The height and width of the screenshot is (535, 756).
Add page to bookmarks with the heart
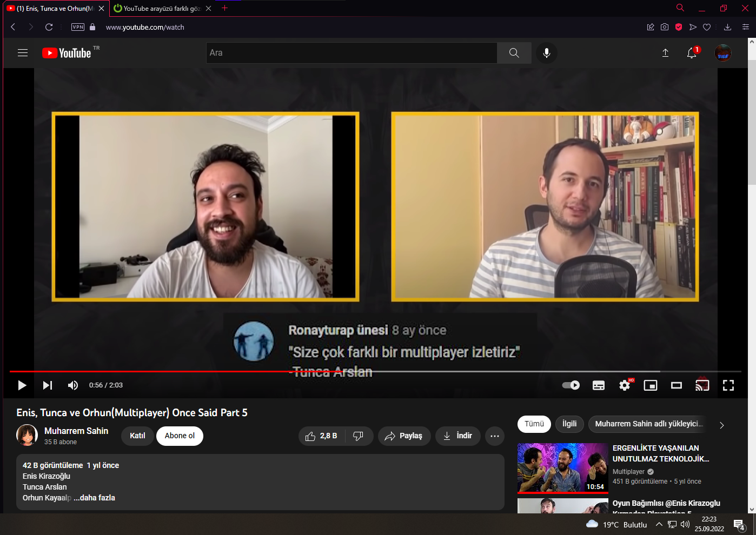(707, 27)
